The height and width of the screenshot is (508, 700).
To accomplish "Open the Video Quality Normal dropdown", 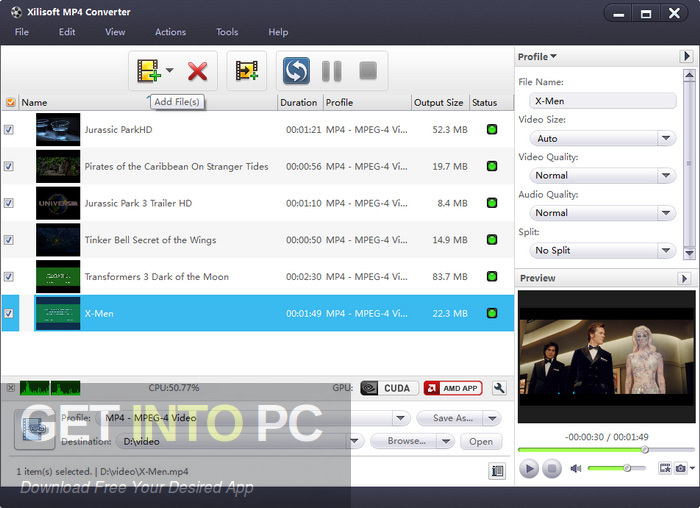I will (666, 175).
